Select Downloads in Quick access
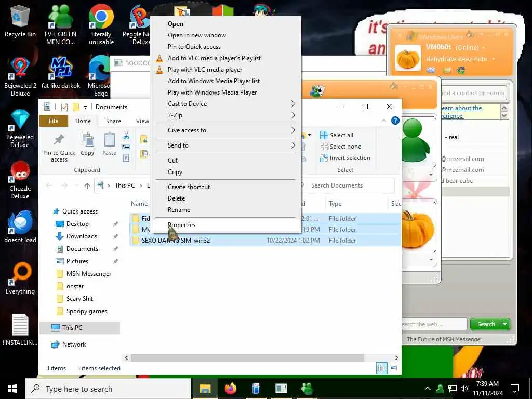532x399 pixels. point(82,236)
